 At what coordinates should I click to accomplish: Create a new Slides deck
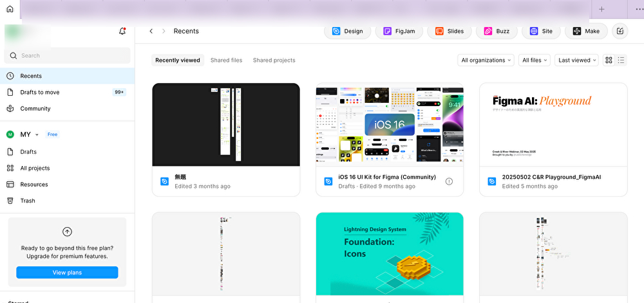(450, 31)
